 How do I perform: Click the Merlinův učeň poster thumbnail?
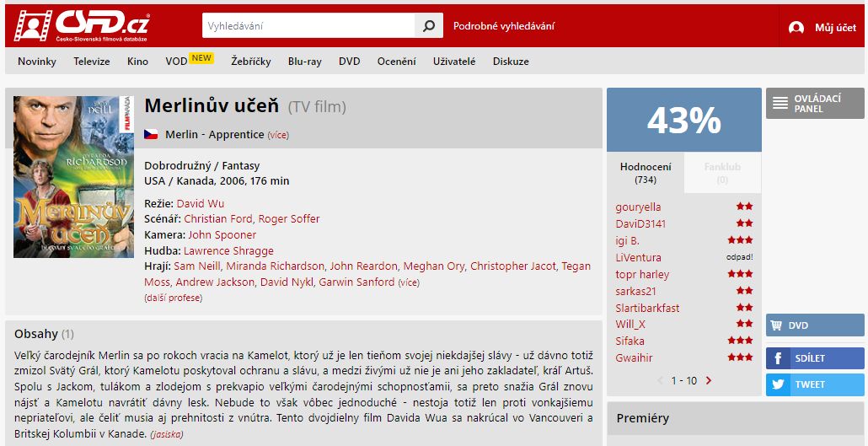tap(73, 177)
